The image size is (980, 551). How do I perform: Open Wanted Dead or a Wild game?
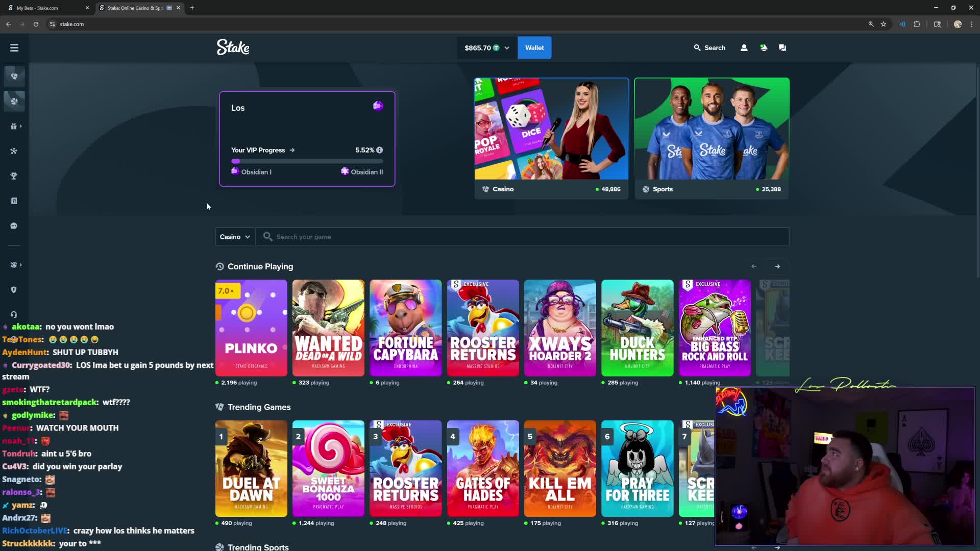pyautogui.click(x=328, y=328)
